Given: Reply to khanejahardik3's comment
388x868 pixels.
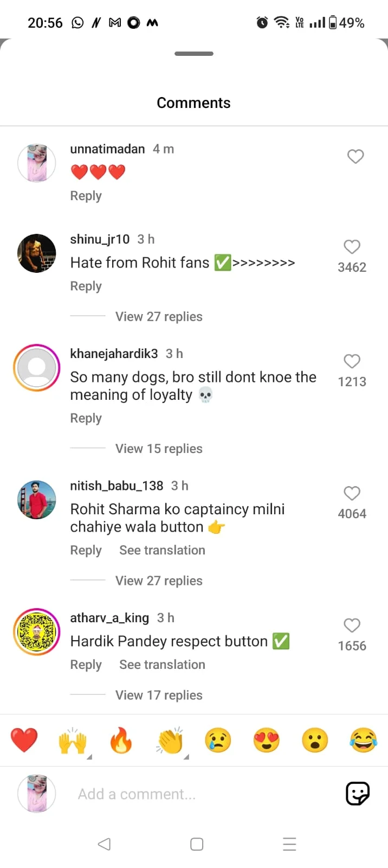Looking at the screenshot, I should click(86, 418).
